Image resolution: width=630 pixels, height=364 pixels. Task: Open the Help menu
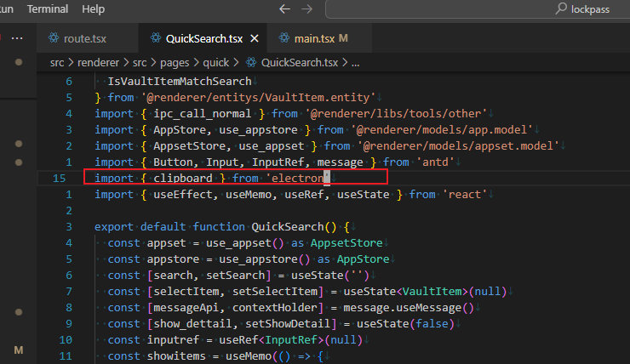click(94, 9)
